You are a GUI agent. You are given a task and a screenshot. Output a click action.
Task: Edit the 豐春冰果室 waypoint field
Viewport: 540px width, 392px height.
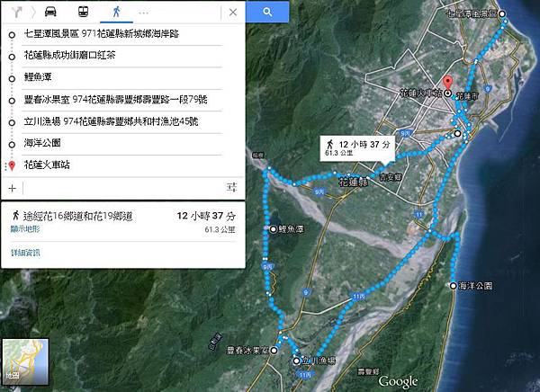[121, 100]
